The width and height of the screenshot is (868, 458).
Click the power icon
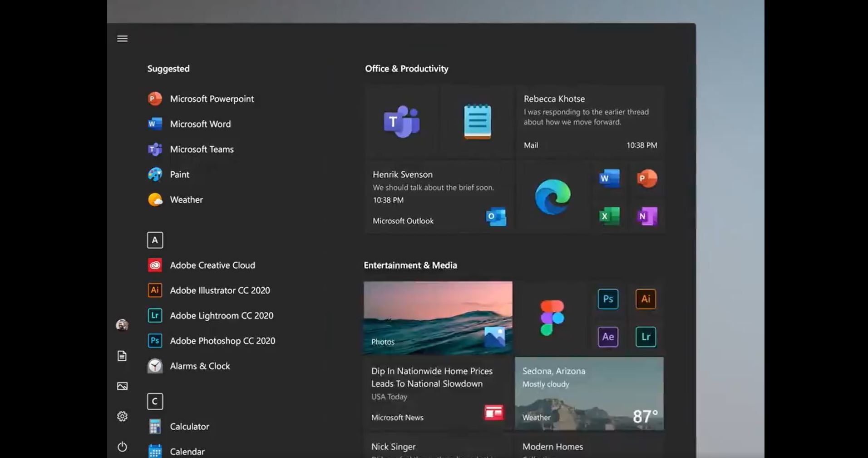click(122, 447)
